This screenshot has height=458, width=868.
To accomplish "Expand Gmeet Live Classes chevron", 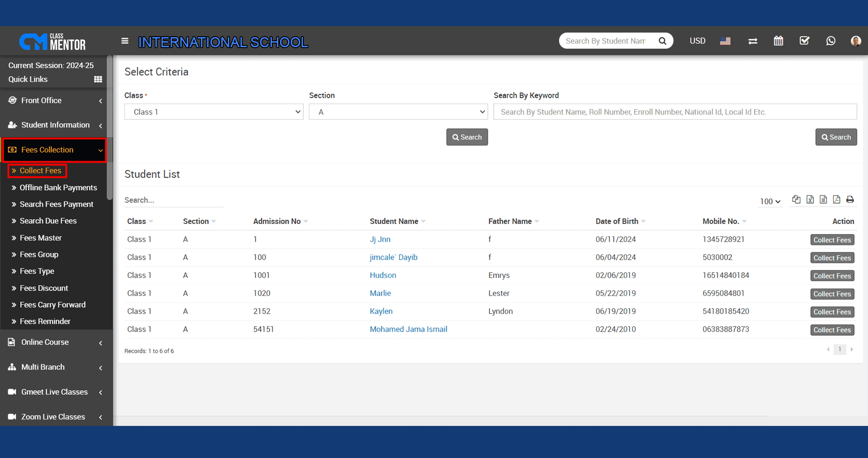I will click(x=101, y=393).
